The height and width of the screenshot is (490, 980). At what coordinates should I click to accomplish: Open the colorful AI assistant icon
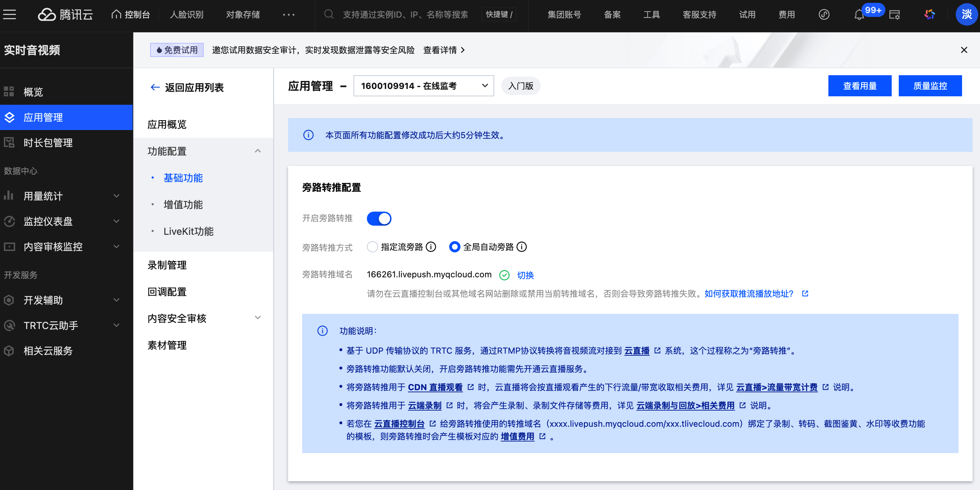click(x=929, y=14)
